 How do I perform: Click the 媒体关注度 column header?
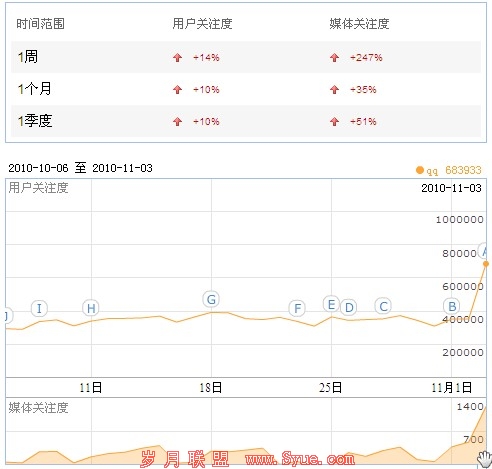click(359, 24)
